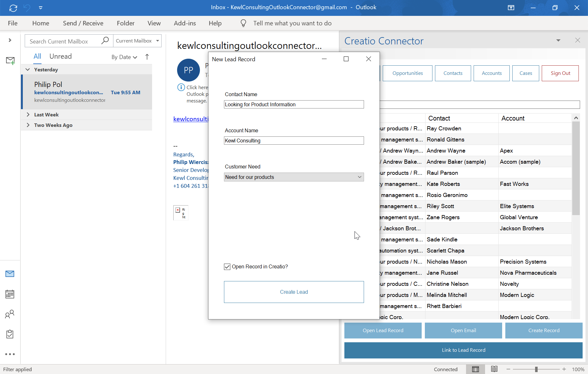
Task: Open more navigation options with the ellipsis icon
Action: tap(10, 354)
